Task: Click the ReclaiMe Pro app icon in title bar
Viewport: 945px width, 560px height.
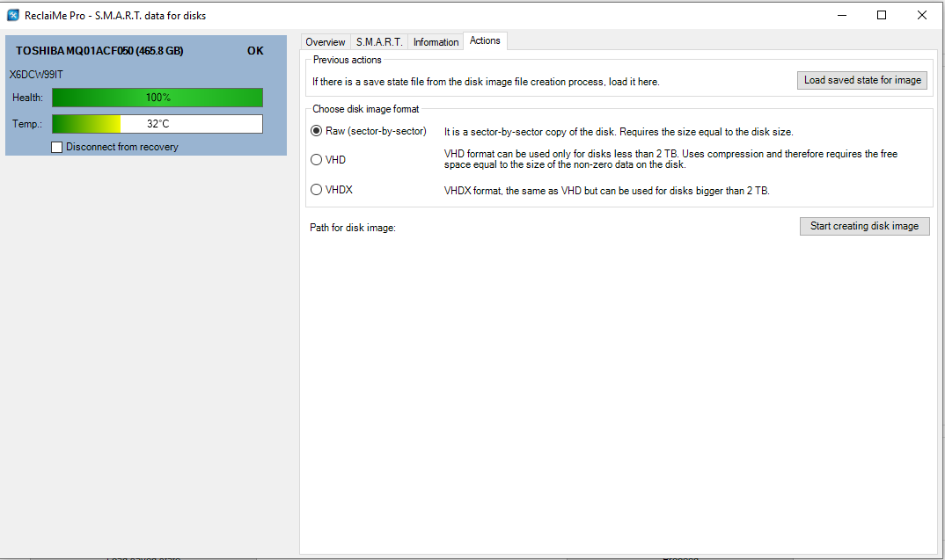Action: point(12,15)
